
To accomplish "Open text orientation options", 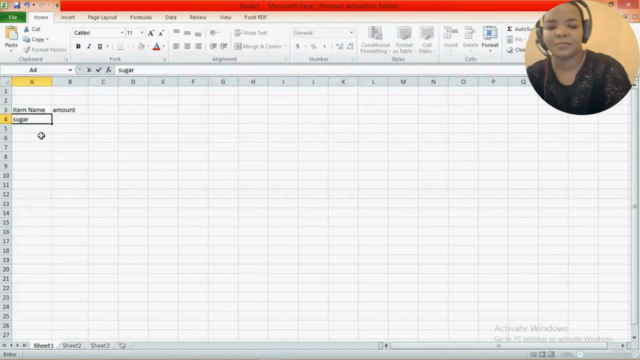I will click(214, 32).
